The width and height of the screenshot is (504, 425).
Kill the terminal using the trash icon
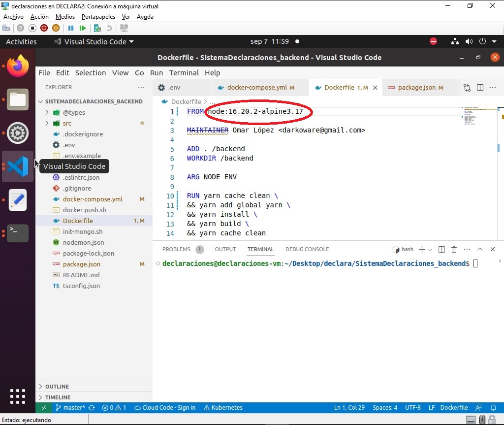454,250
